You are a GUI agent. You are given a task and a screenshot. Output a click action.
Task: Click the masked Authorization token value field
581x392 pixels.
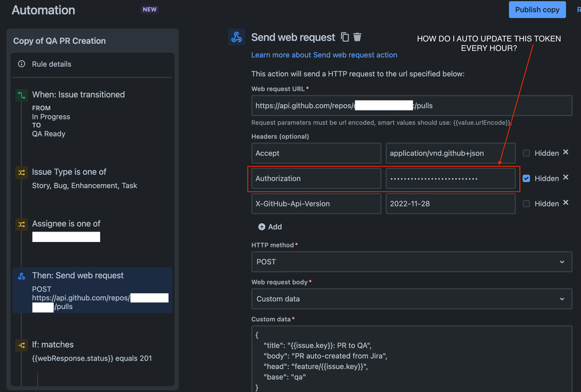tap(451, 178)
